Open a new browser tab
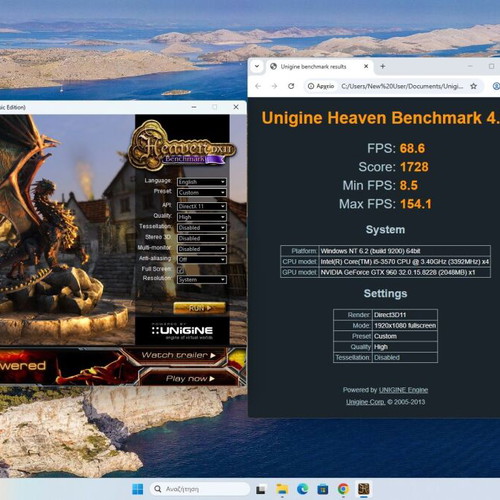Screen dimensions: 500x500 [x=383, y=66]
